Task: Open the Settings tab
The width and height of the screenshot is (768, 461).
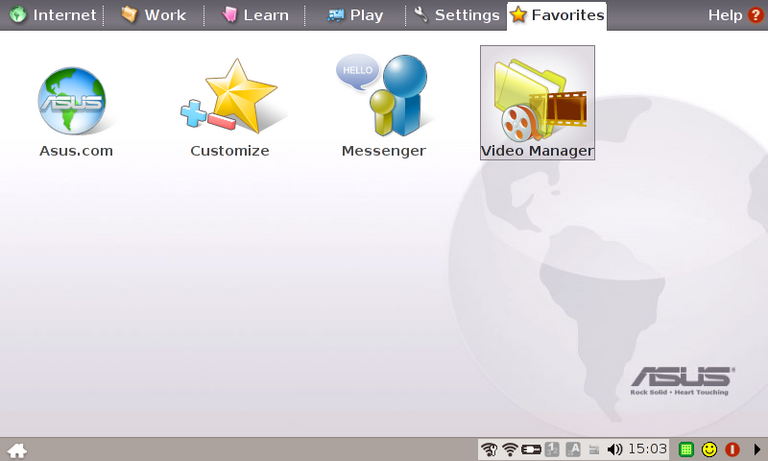Action: (x=456, y=15)
